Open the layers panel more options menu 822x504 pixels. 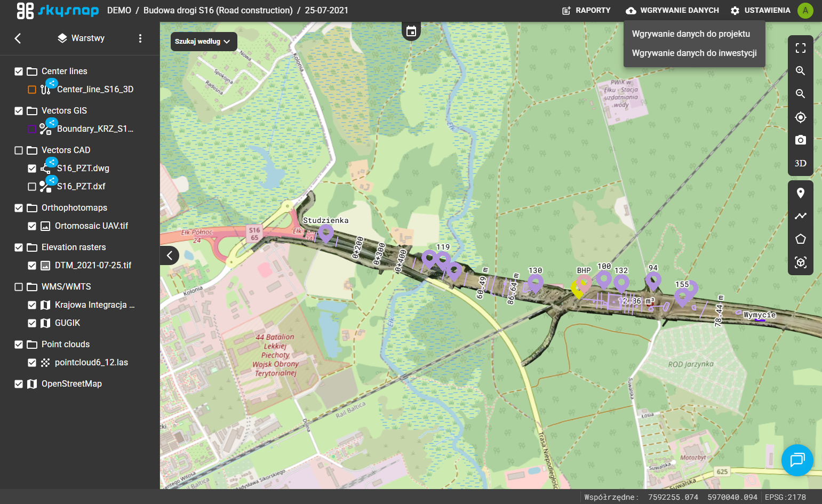click(x=140, y=38)
